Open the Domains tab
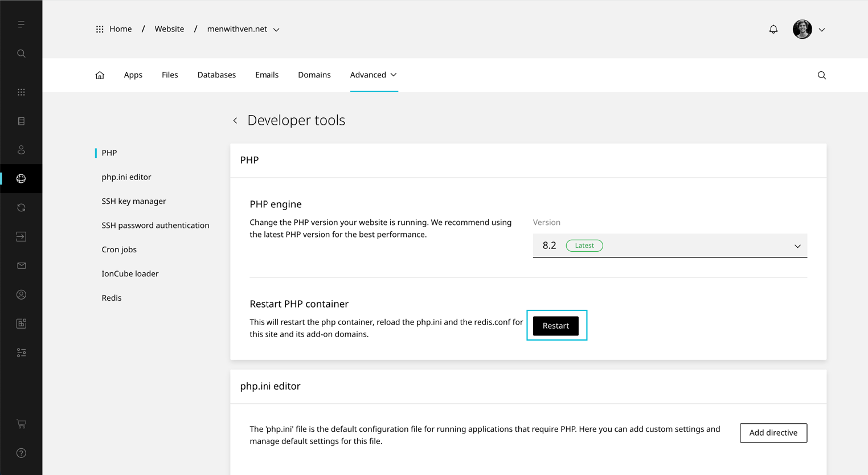The image size is (868, 475). [314, 75]
